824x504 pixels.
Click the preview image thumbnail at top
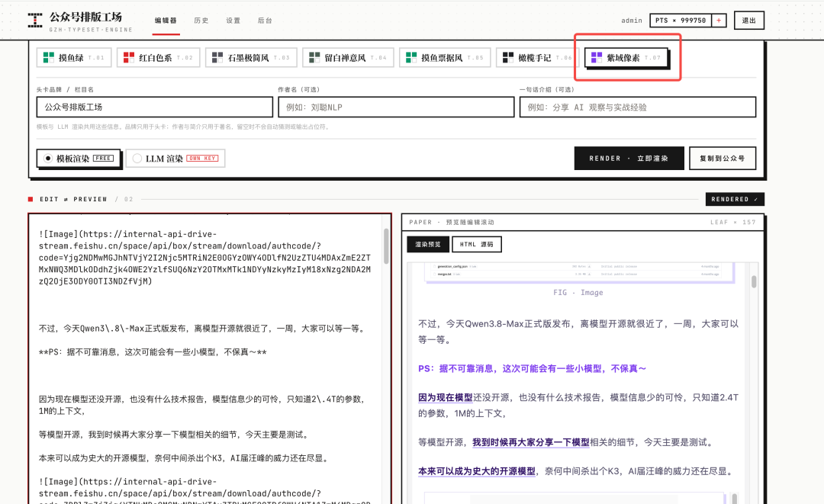point(578,272)
